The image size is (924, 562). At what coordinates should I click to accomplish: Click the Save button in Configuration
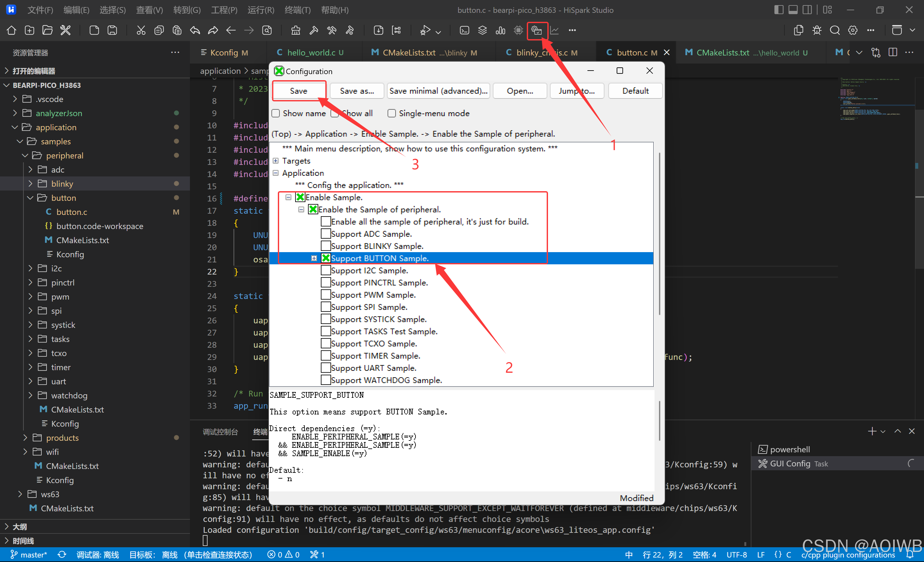click(298, 91)
